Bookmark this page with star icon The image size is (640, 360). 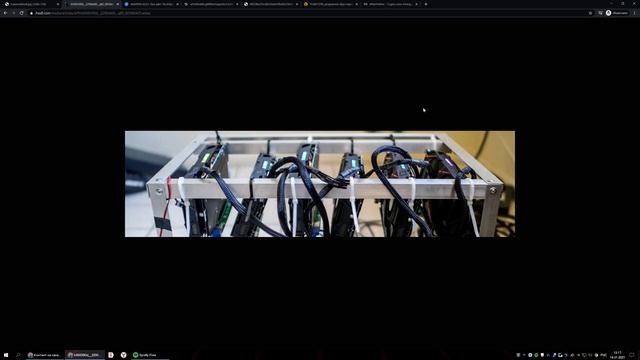pyautogui.click(x=590, y=13)
